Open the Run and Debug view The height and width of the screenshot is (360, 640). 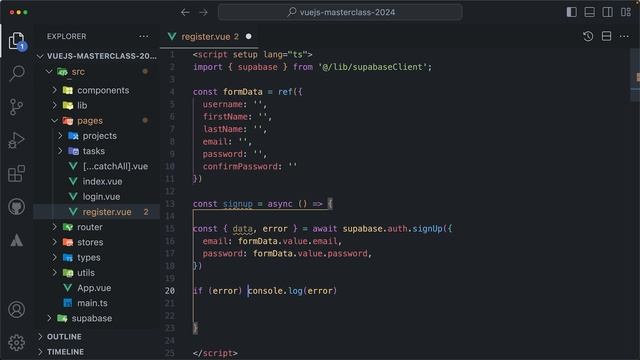point(16,140)
